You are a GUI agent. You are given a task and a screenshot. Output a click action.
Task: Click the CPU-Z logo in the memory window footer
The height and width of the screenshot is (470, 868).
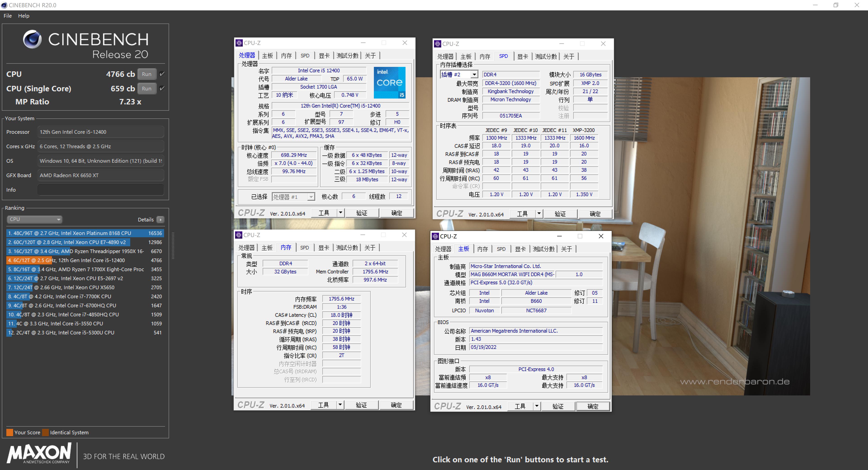click(251, 404)
